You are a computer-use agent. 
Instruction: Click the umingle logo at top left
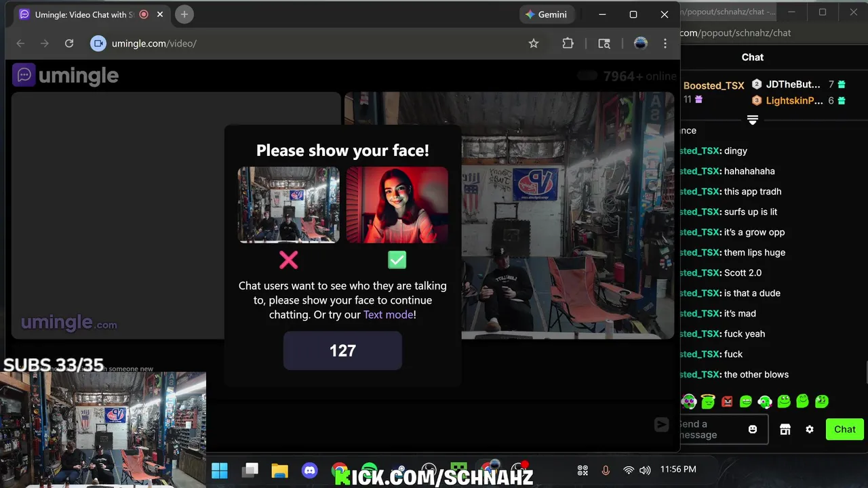pos(66,75)
